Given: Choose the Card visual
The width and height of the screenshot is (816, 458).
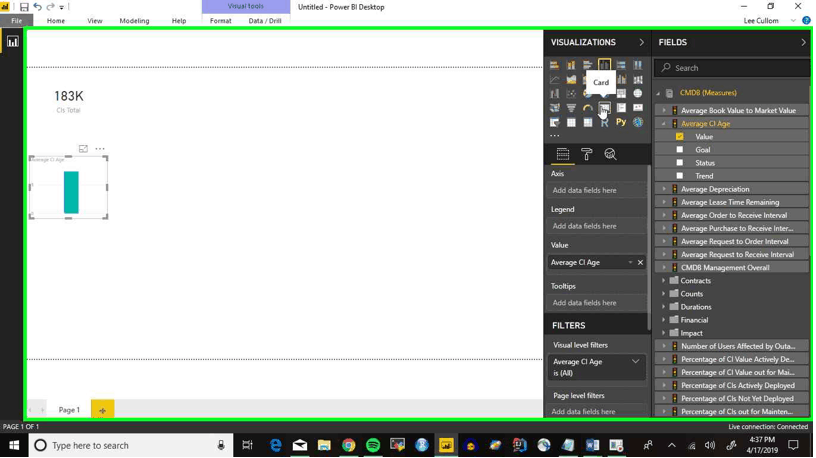Looking at the screenshot, I should click(604, 108).
